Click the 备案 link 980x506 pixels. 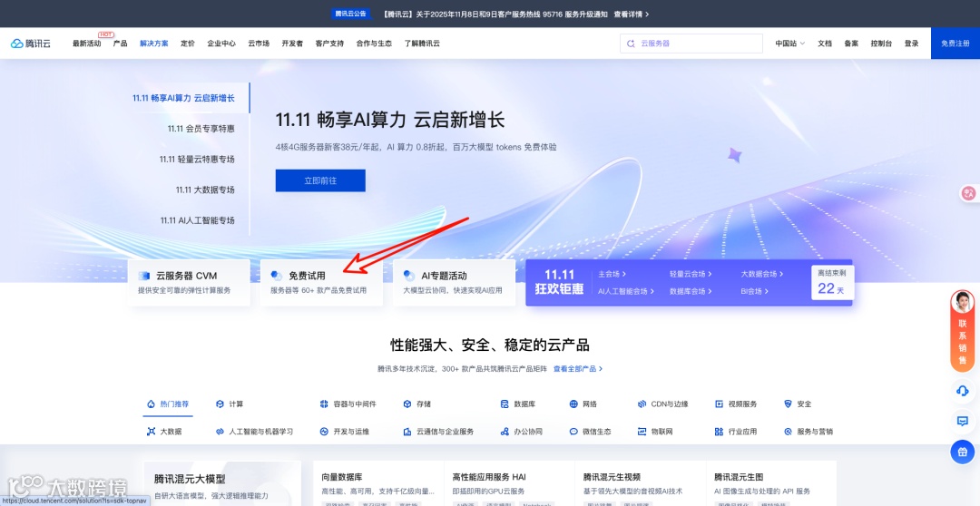click(851, 44)
